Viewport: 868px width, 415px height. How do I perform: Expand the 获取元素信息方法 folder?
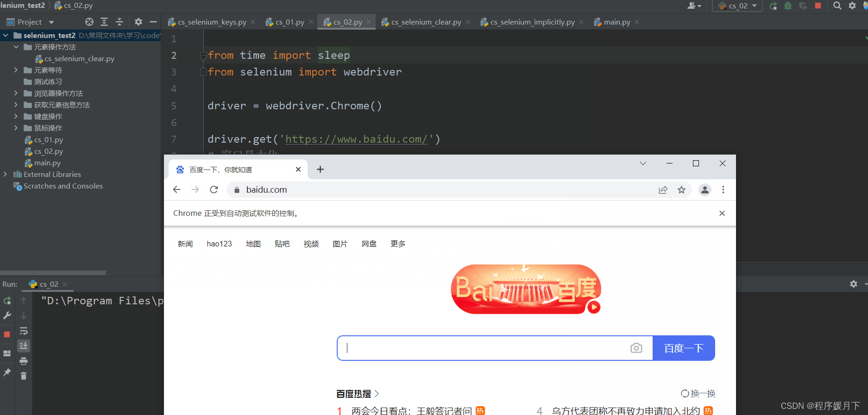16,105
